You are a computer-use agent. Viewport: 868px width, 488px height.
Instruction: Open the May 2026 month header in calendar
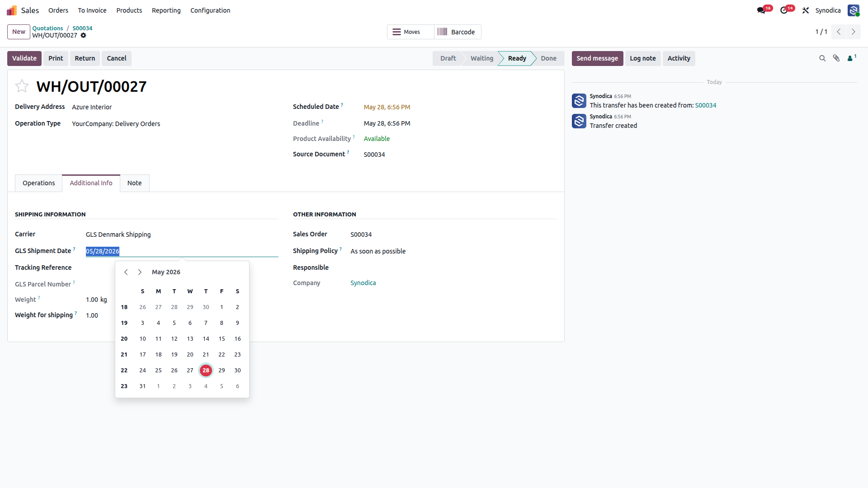(166, 272)
